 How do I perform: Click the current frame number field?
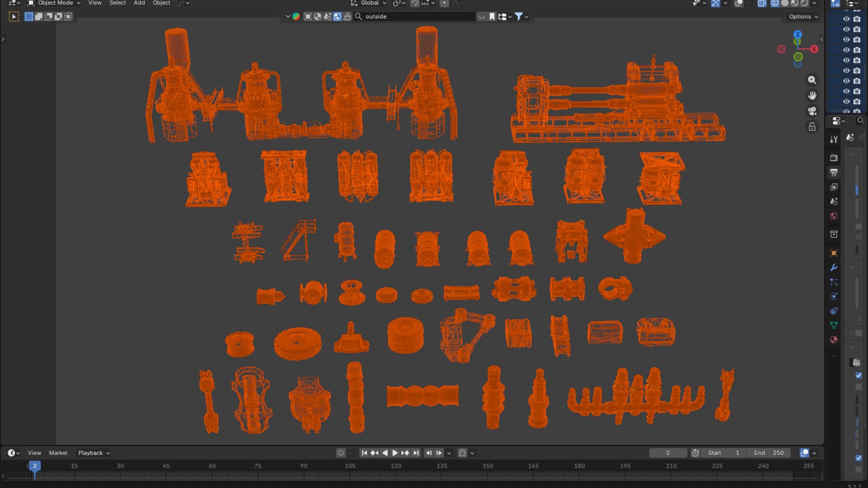(x=668, y=453)
